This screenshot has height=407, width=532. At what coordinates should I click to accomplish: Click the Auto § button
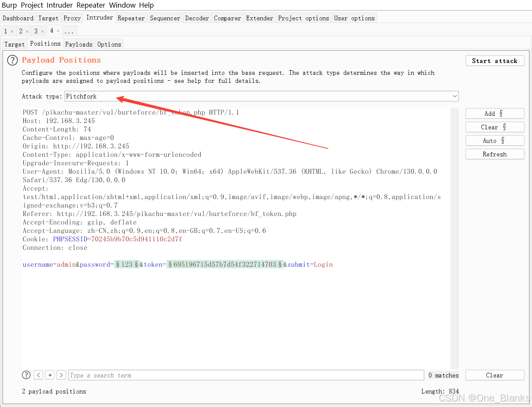coord(495,140)
